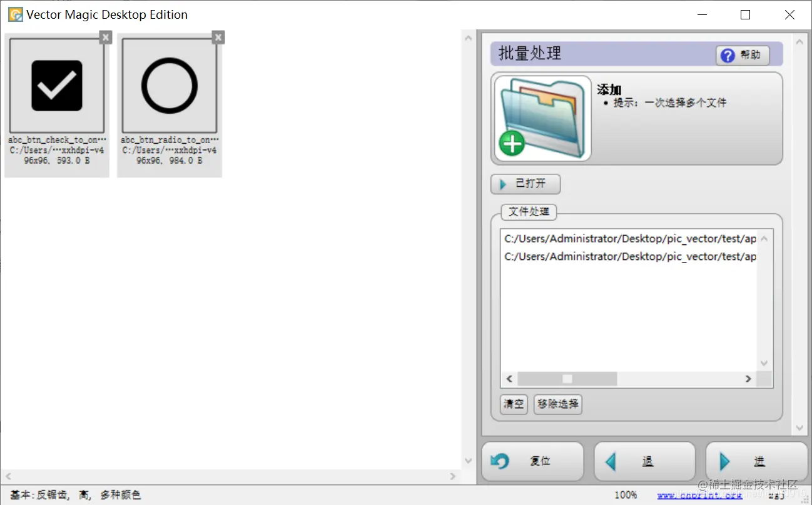Click the 96x96, 984.0 B size text
Screen dimensions: 812x505
coord(170,161)
